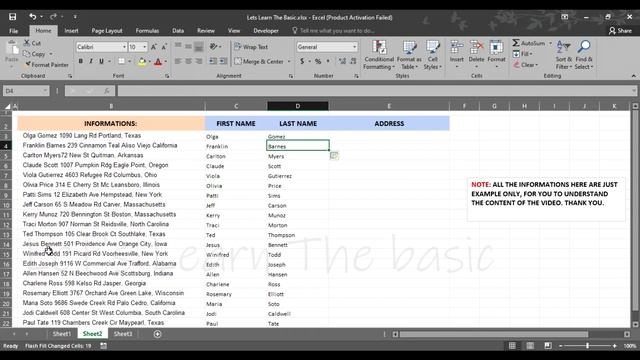
Task: Collapse the ribbon with the arrow
Action: 633,76
